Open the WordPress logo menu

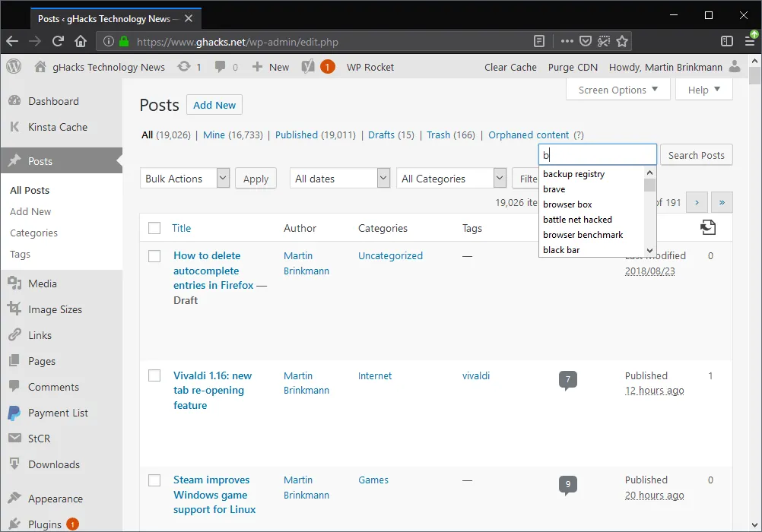click(x=14, y=67)
